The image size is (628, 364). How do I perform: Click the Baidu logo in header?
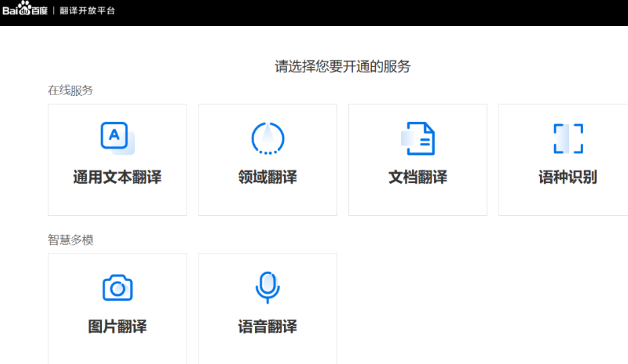[25, 9]
